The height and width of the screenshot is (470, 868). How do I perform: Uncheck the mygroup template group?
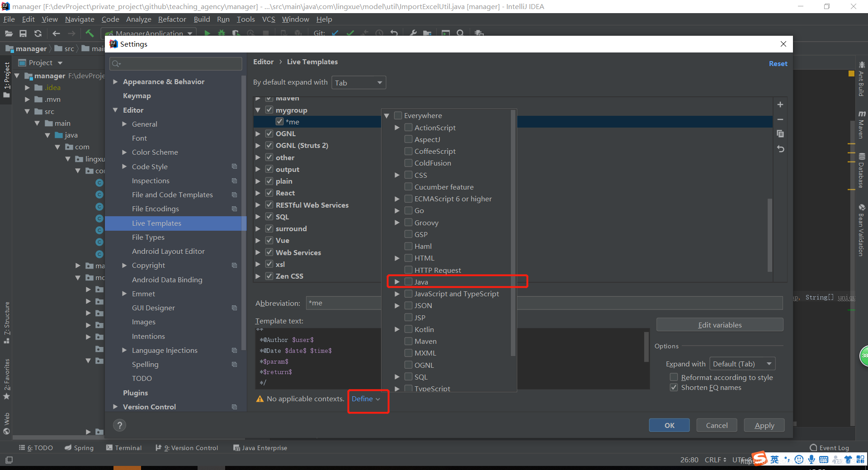[269, 110]
